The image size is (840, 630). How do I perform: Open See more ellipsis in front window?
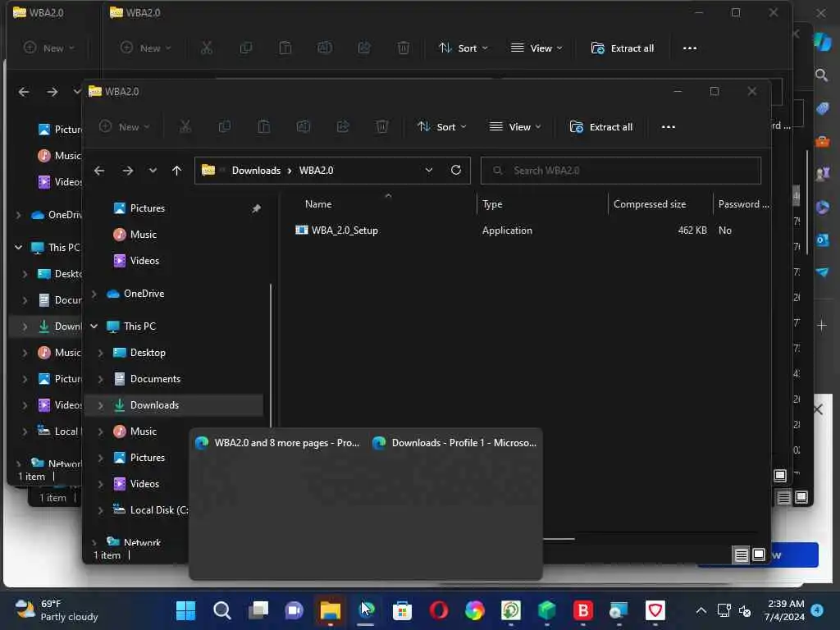pos(668,127)
